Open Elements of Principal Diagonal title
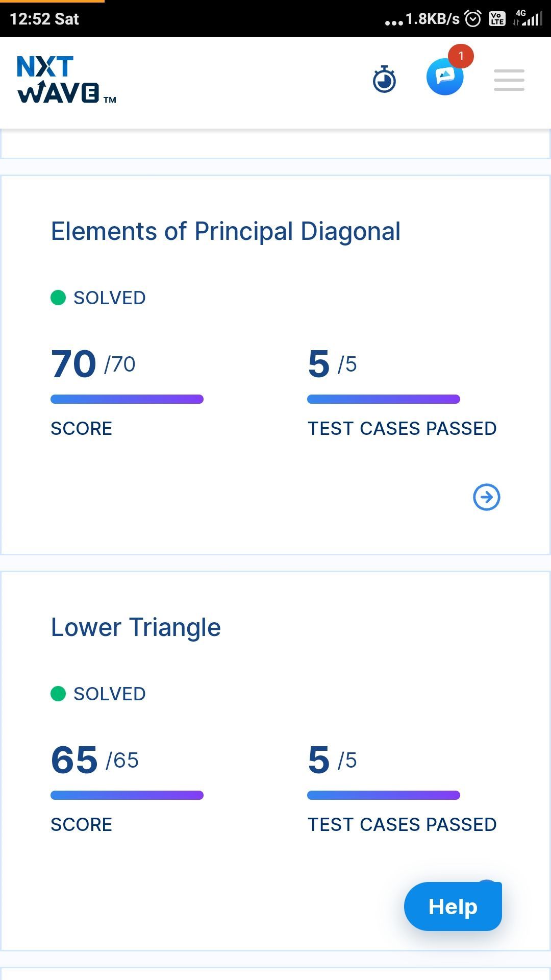551x980 pixels. click(226, 231)
